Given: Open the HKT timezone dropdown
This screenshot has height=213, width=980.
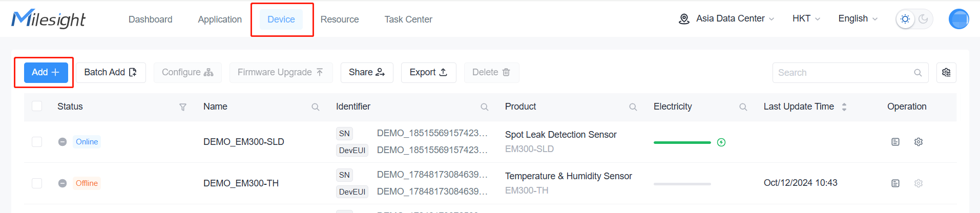Looking at the screenshot, I should pyautogui.click(x=806, y=18).
